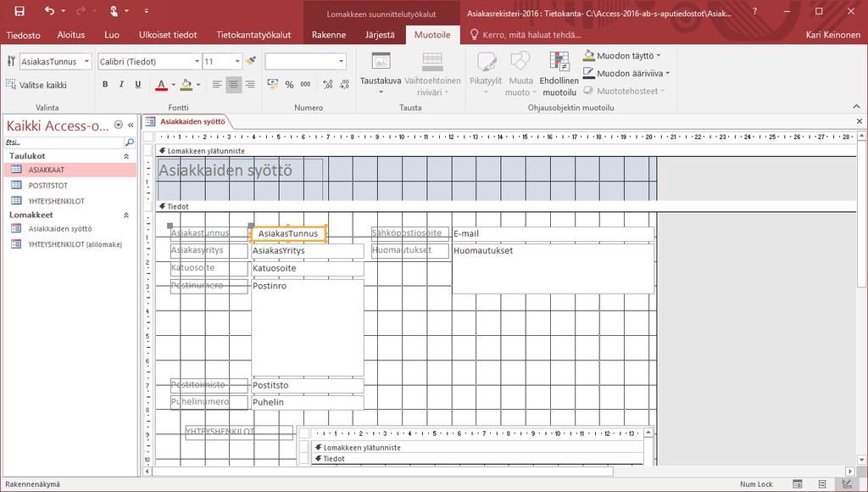The width and height of the screenshot is (868, 492).
Task: Open Ehdollinen muotoilu conditional formatting
Action: point(559,73)
